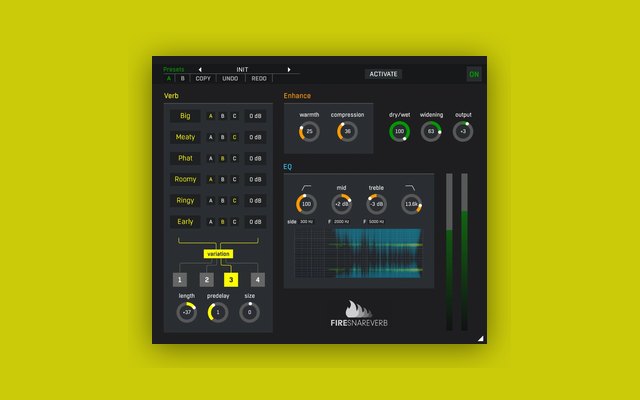Select variant C for Big
The image size is (640, 400).
coord(234,116)
